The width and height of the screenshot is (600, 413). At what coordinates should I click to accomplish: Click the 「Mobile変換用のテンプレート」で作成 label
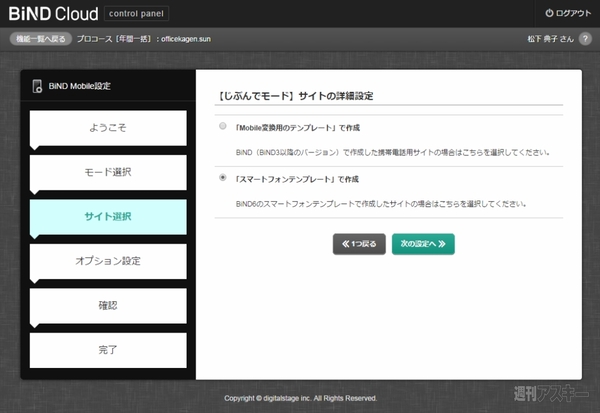point(298,128)
